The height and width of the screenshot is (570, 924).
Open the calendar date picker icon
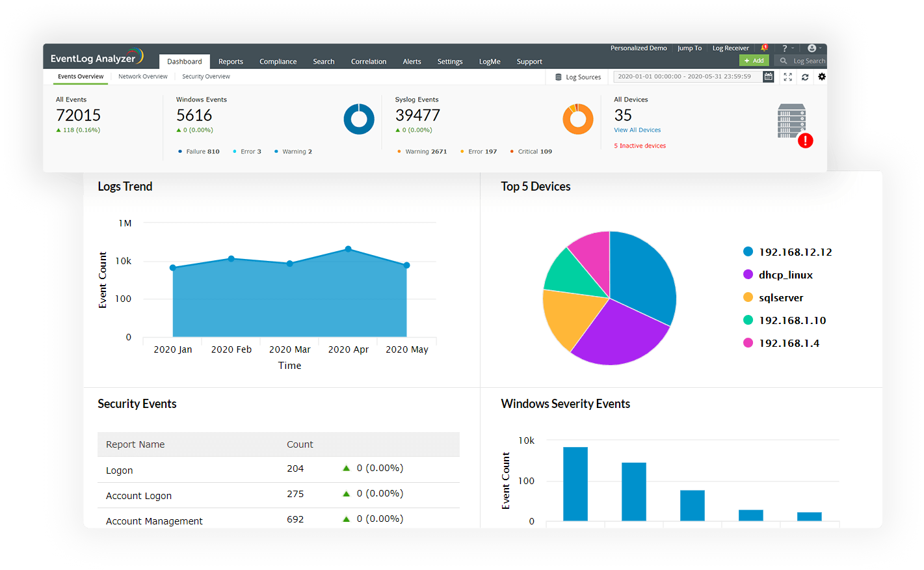769,77
